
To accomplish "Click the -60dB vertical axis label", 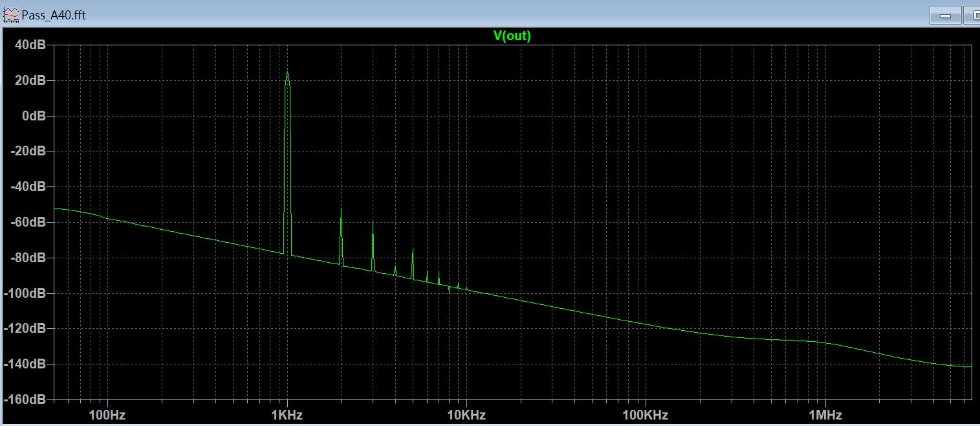I will point(27,222).
